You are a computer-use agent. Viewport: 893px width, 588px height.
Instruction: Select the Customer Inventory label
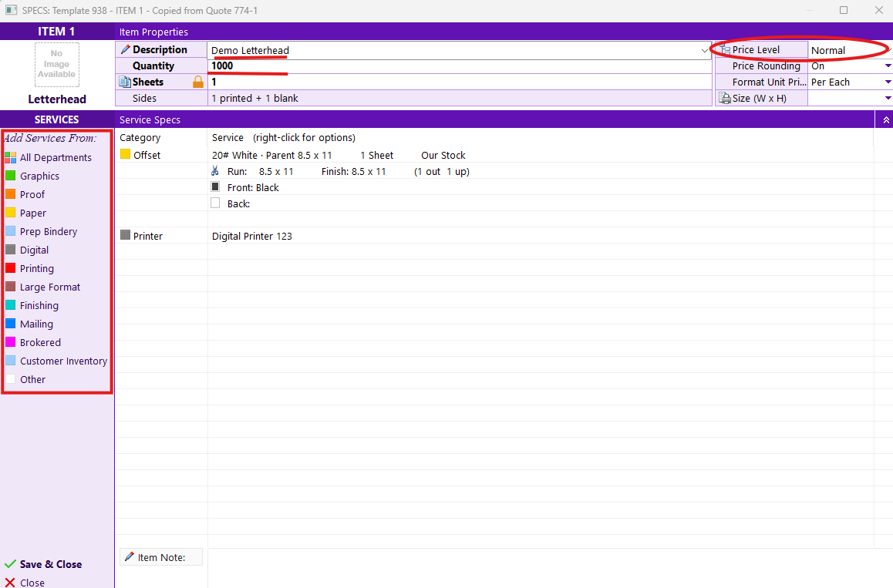tap(63, 361)
